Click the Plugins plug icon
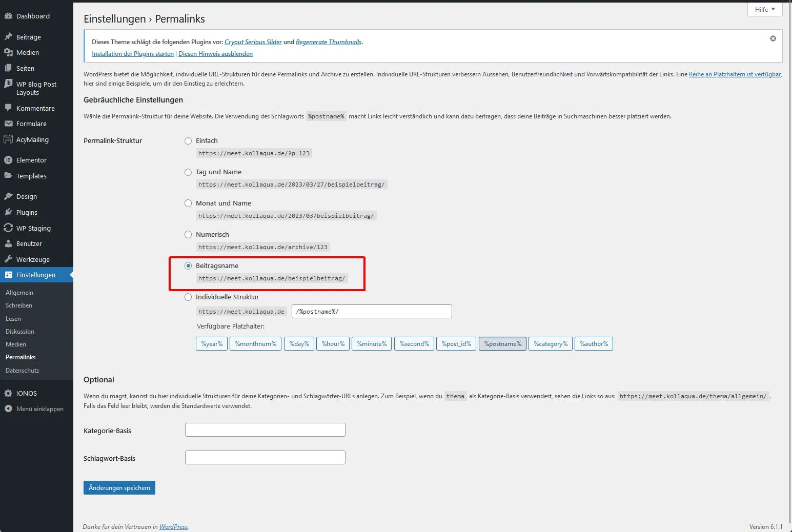The width and height of the screenshot is (792, 532). pyautogui.click(x=8, y=212)
